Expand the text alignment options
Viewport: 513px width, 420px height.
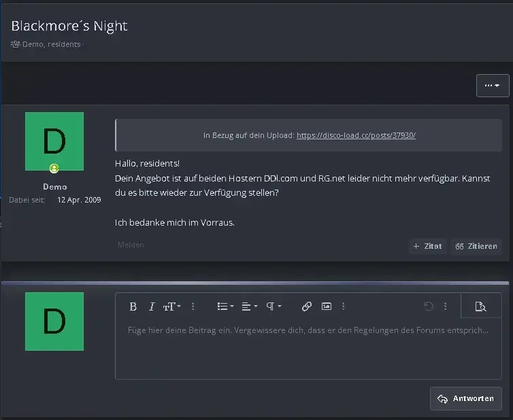tap(249, 307)
